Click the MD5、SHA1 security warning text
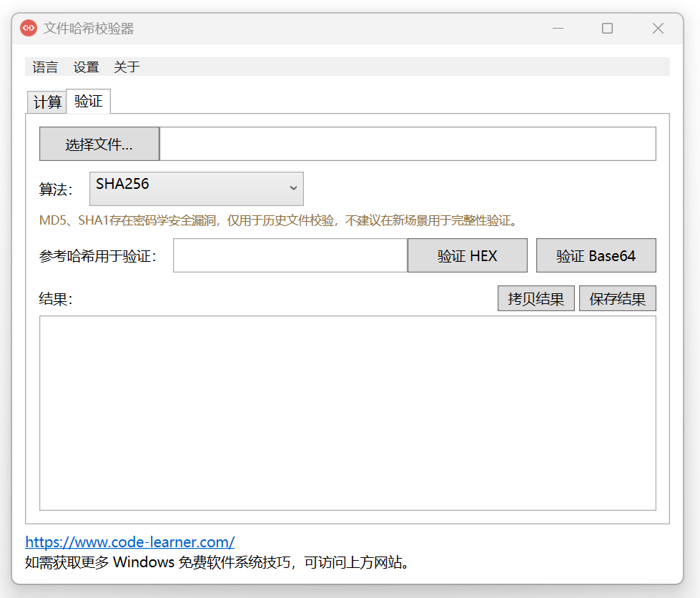This screenshot has width=700, height=598. pos(278,220)
